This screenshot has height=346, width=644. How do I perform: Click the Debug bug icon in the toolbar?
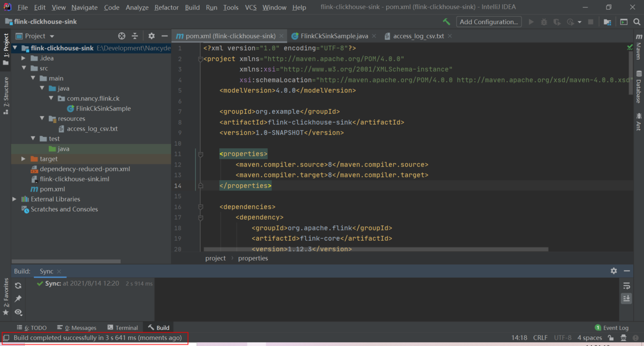(544, 22)
